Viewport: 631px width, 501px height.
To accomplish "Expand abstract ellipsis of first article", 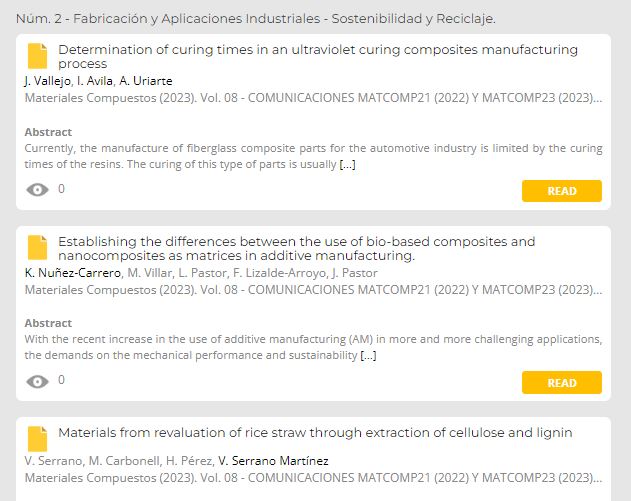I will pyautogui.click(x=347, y=164).
